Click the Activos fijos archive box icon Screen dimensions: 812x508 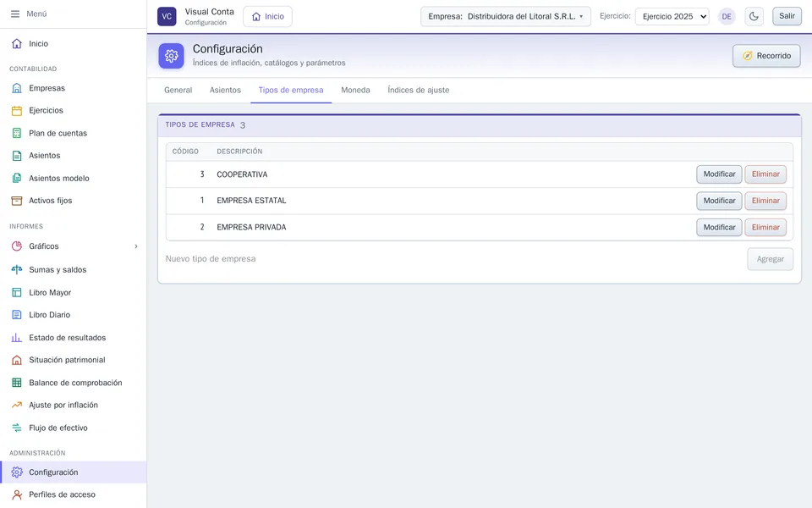point(17,201)
